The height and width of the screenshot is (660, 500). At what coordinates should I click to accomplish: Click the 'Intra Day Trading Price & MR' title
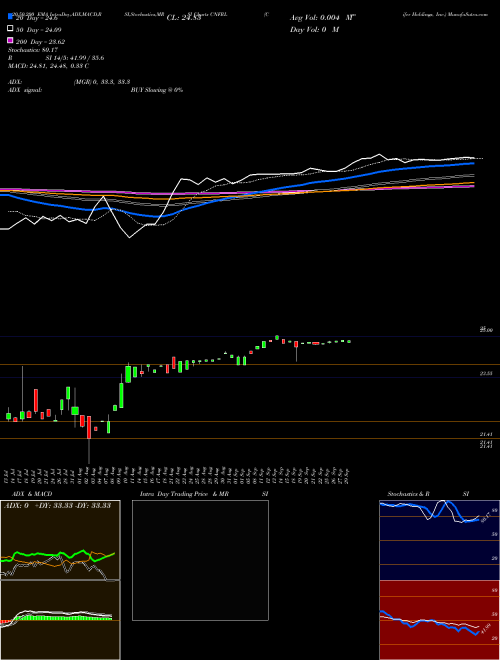tap(184, 494)
